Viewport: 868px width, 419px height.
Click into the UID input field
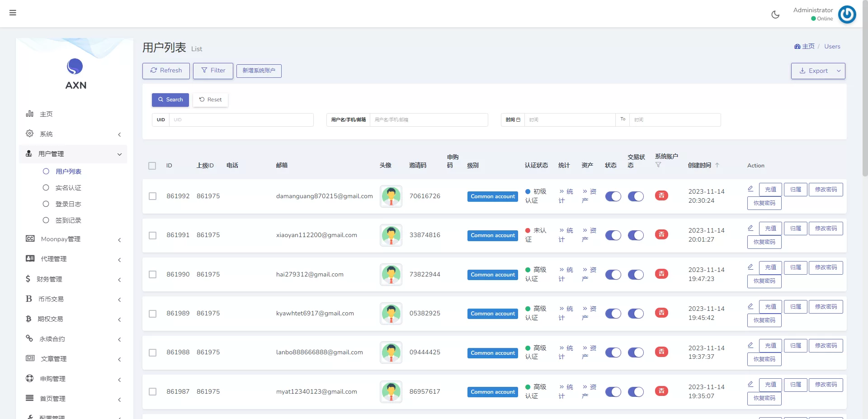click(x=241, y=120)
